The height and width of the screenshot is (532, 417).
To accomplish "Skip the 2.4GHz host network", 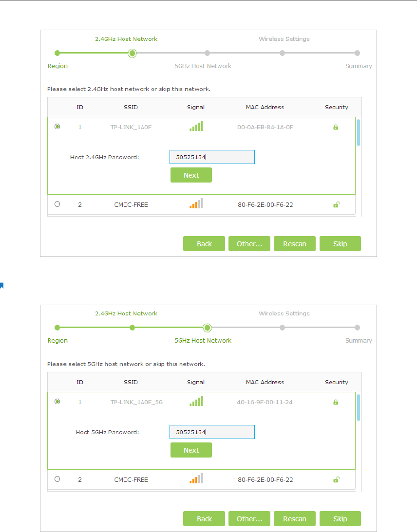I will tap(340, 243).
